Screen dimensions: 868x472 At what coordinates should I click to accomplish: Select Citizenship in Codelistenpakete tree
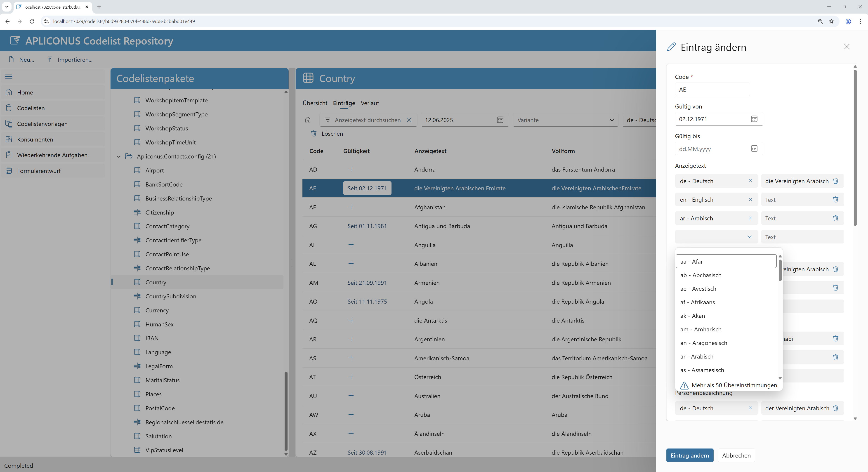click(159, 212)
